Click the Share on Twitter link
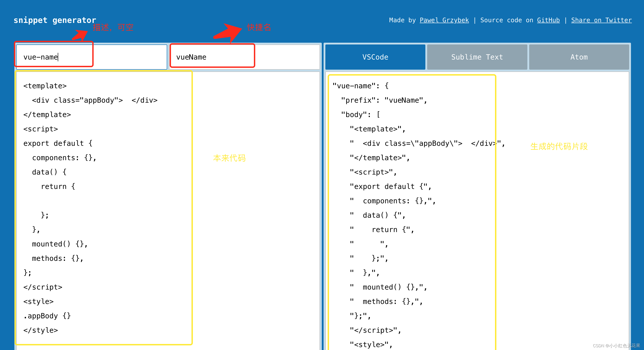This screenshot has width=644, height=350. click(601, 20)
